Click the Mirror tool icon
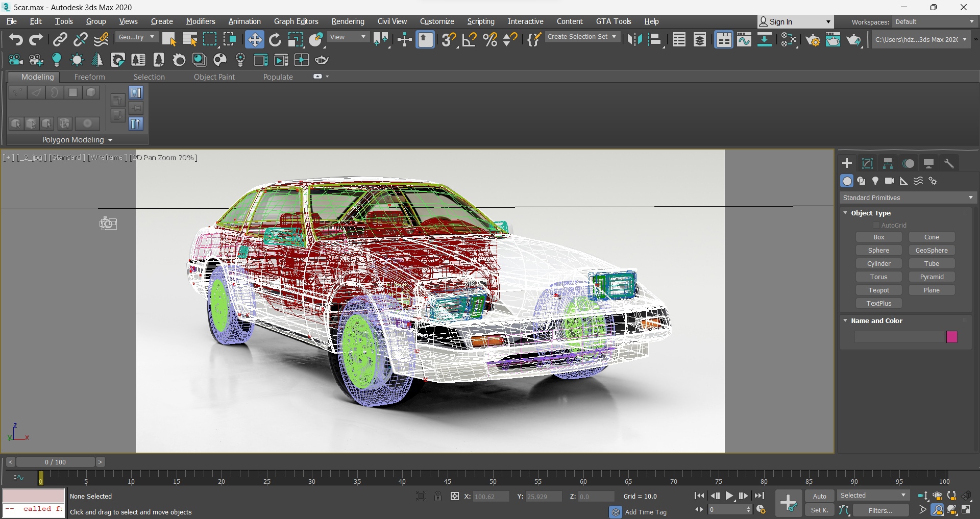Viewport: 980px width, 519px height. 634,40
